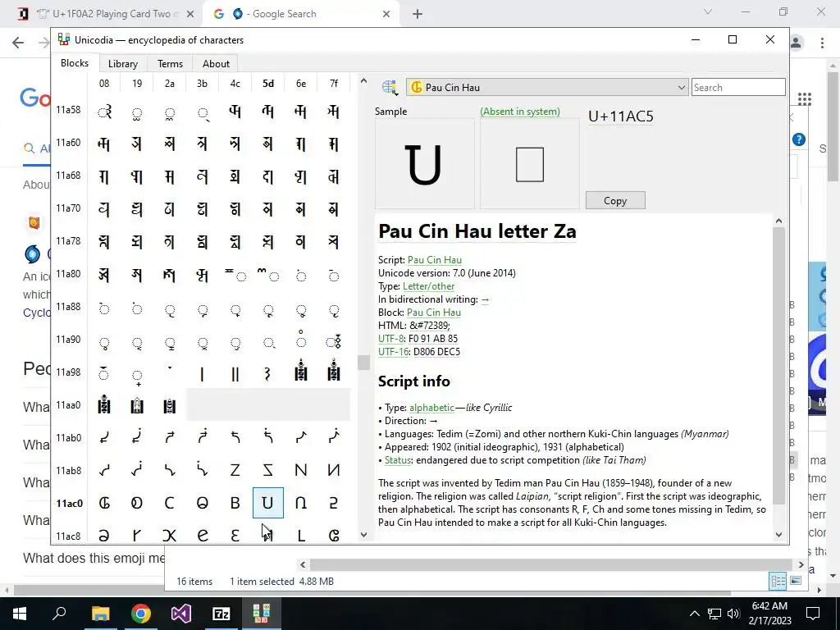Open the alphabetic type link
The height and width of the screenshot is (630, 840).
click(431, 408)
